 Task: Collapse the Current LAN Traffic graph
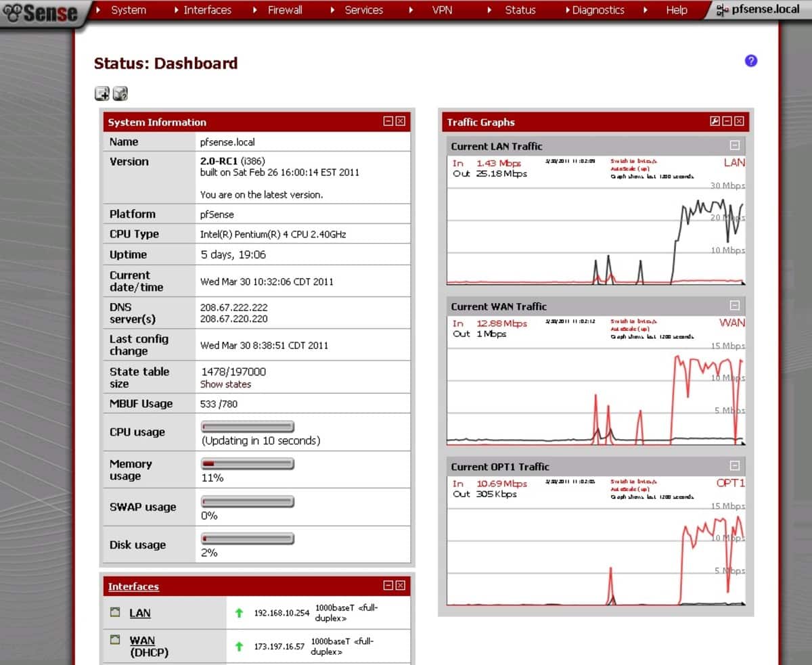[x=736, y=146]
